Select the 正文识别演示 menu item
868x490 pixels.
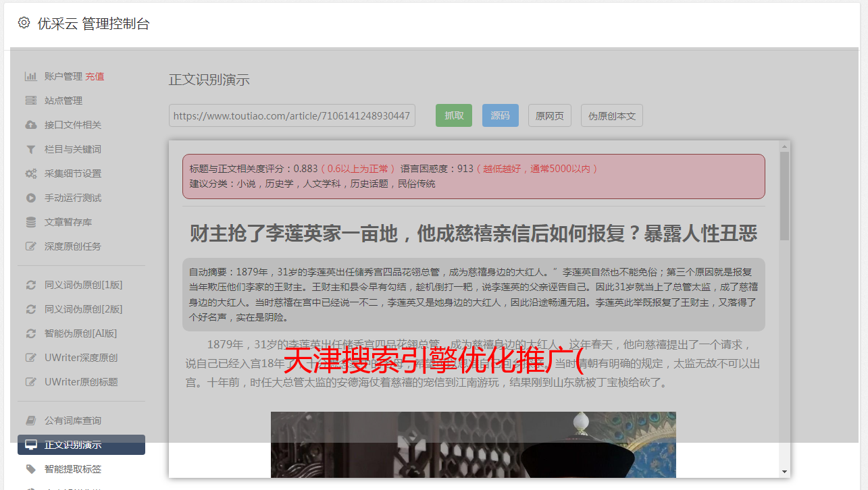pos(81,445)
